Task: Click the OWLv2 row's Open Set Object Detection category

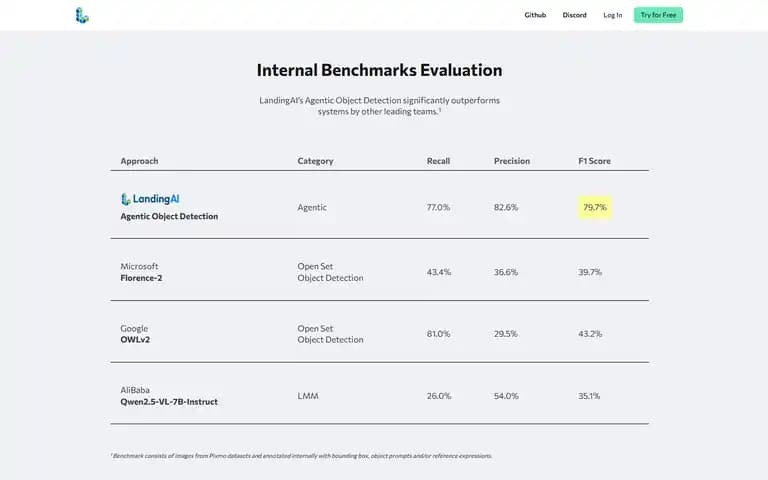Action: click(330, 334)
